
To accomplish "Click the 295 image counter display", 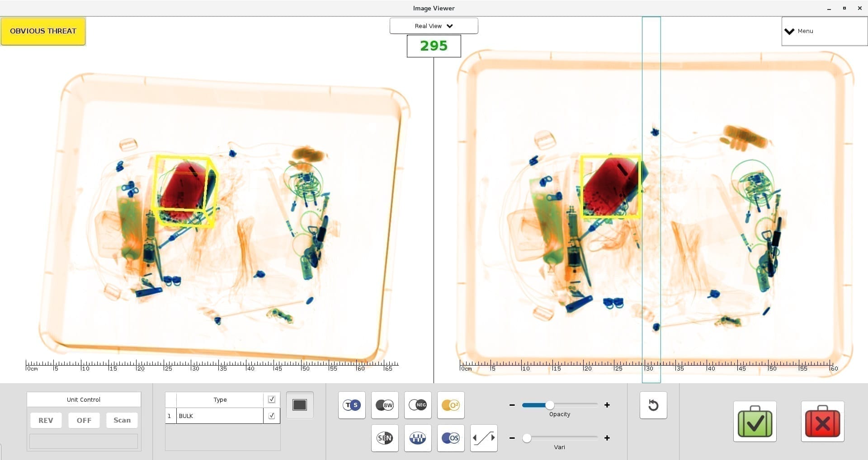I will point(433,46).
